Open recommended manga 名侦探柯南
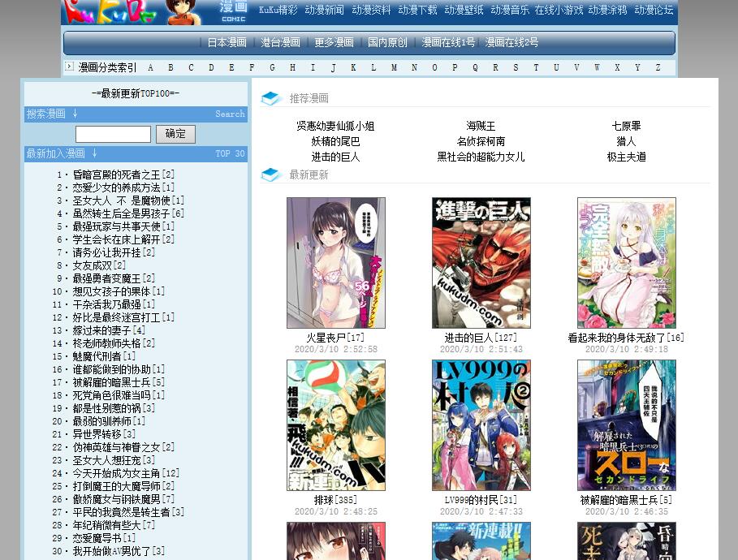Screen dimensions: 738x560 click(481, 142)
